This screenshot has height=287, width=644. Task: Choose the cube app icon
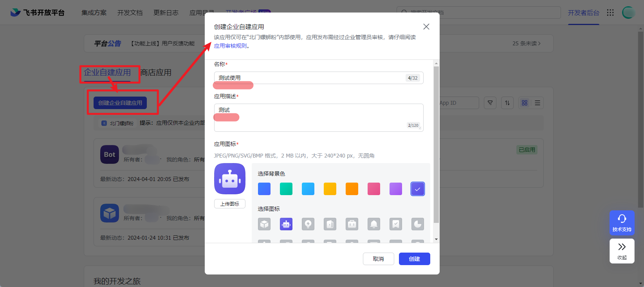264,224
